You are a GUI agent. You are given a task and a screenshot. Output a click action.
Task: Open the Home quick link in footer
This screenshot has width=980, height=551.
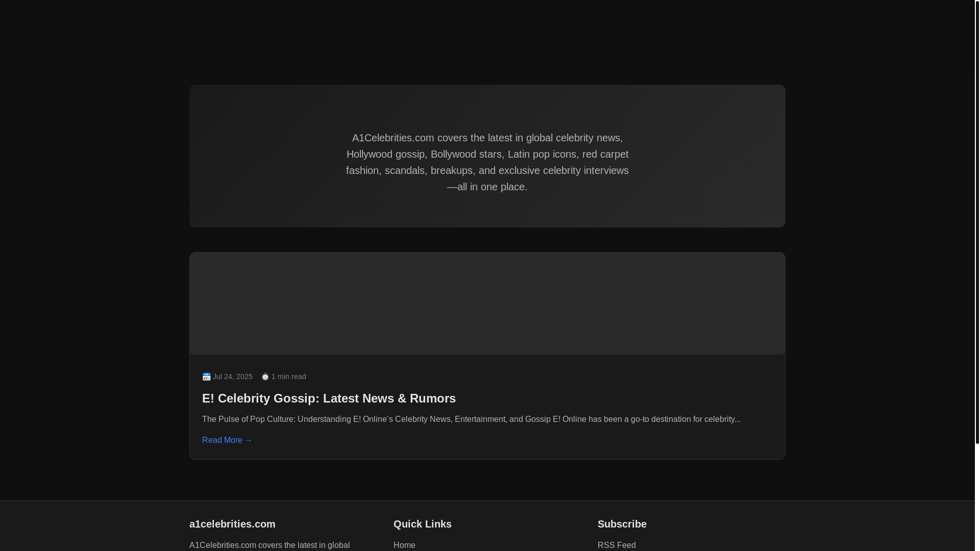[x=404, y=545]
